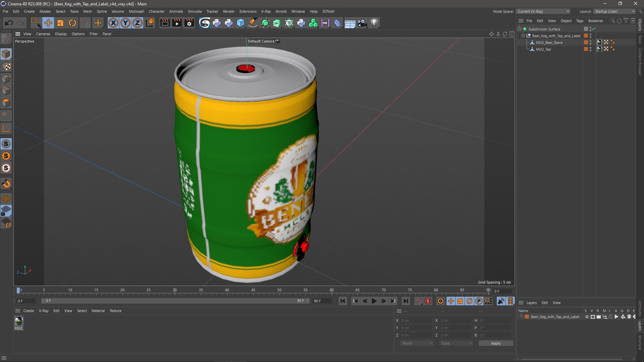
Task: Toggle Autokeying button
Action: pyautogui.click(x=428, y=301)
